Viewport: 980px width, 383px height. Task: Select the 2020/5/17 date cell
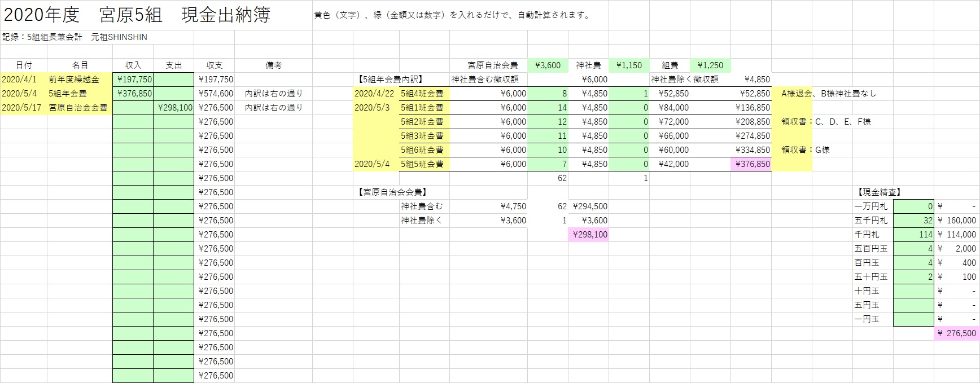point(23,108)
